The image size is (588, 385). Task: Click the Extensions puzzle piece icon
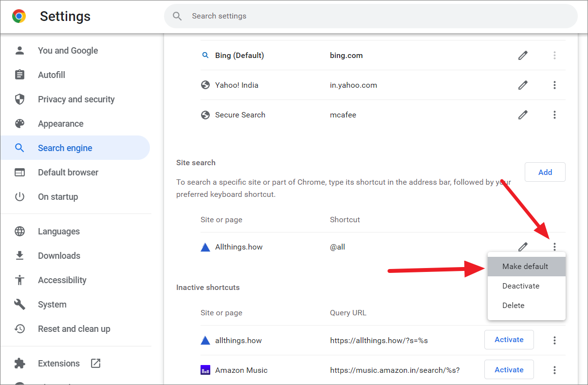pos(19,363)
